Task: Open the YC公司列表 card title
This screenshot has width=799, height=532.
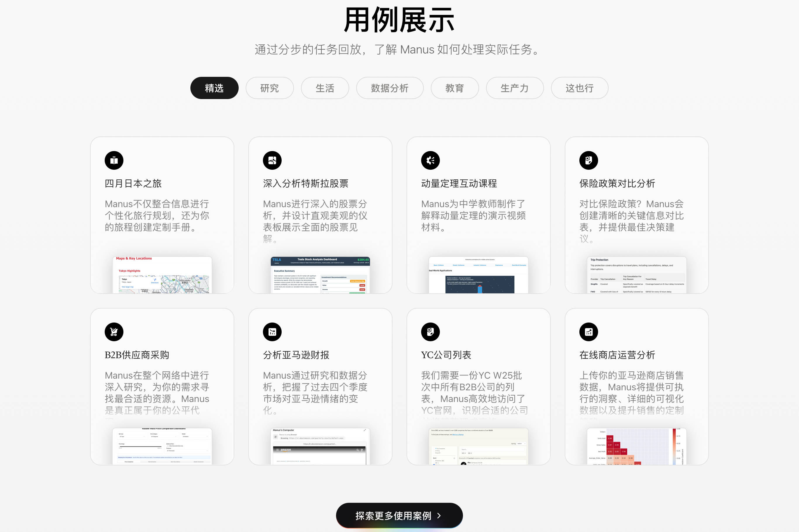Action: pyautogui.click(x=446, y=355)
